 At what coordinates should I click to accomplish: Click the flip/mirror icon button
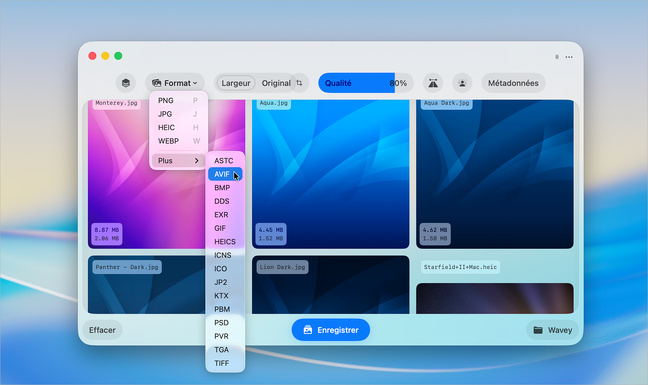(433, 83)
